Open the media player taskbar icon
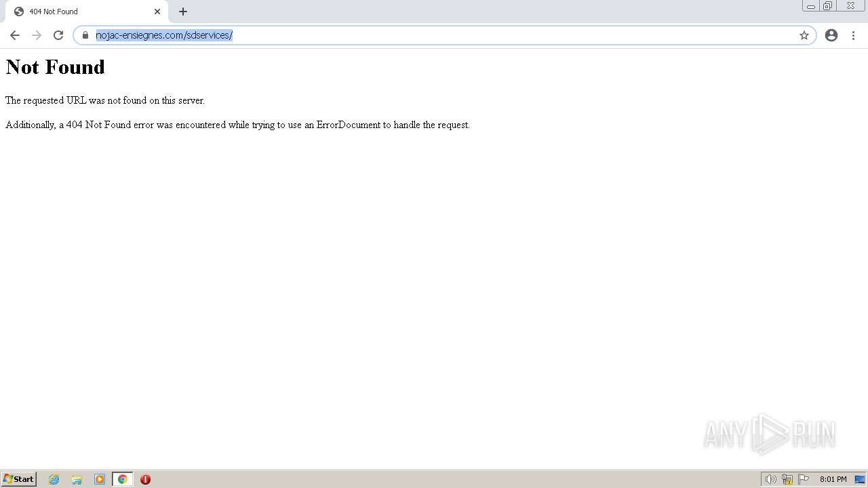 tap(100, 479)
